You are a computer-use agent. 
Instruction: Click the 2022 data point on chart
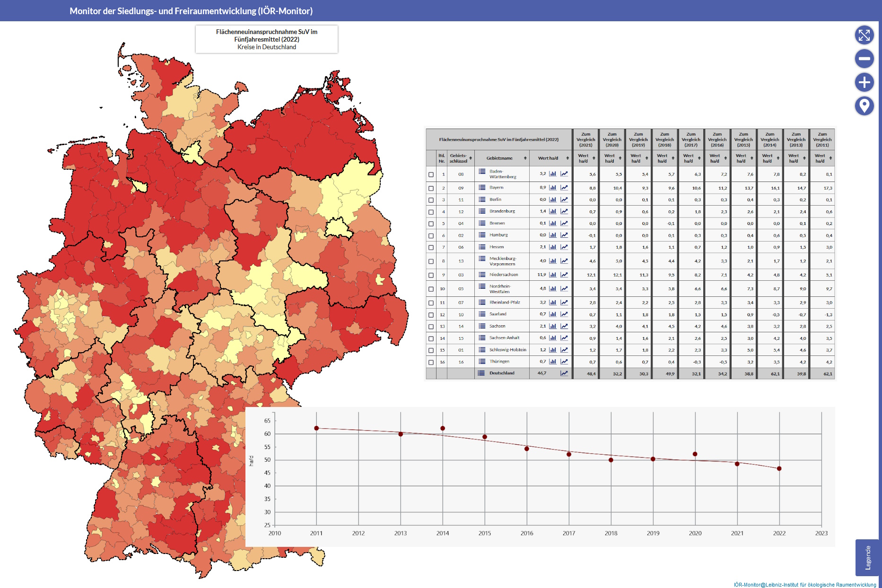pyautogui.click(x=779, y=469)
